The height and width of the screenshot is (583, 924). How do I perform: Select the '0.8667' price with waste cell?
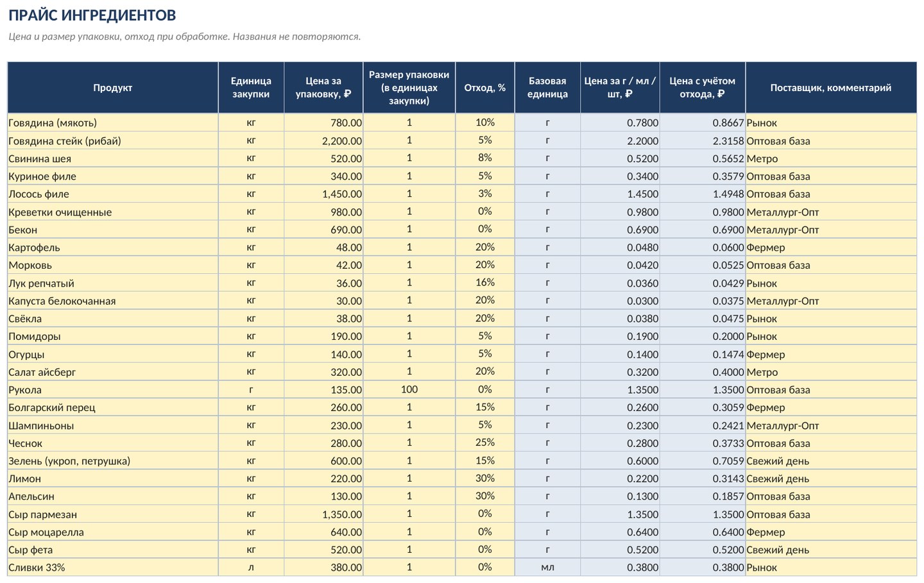click(x=703, y=123)
